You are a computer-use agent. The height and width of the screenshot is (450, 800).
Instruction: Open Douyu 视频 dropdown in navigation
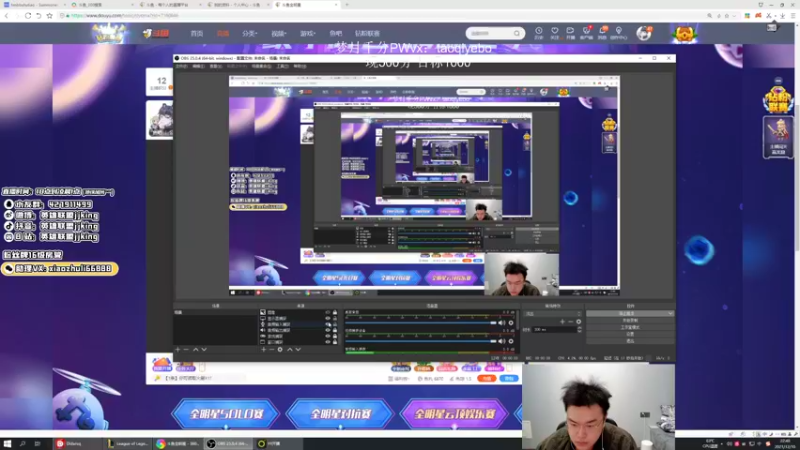coord(279,33)
